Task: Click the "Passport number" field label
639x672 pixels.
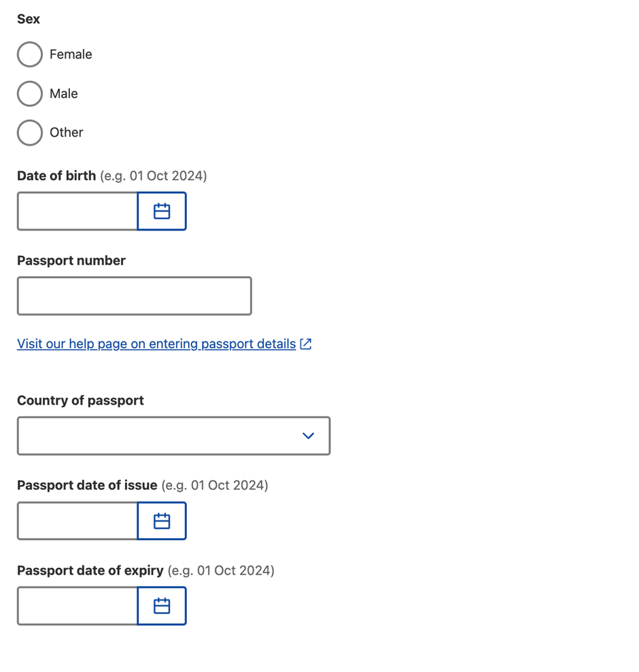Action: [x=71, y=261]
